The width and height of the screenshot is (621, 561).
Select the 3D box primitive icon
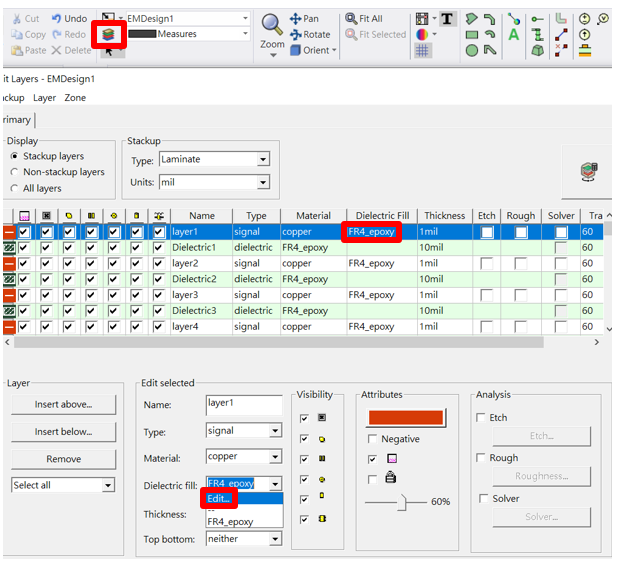tap(537, 51)
